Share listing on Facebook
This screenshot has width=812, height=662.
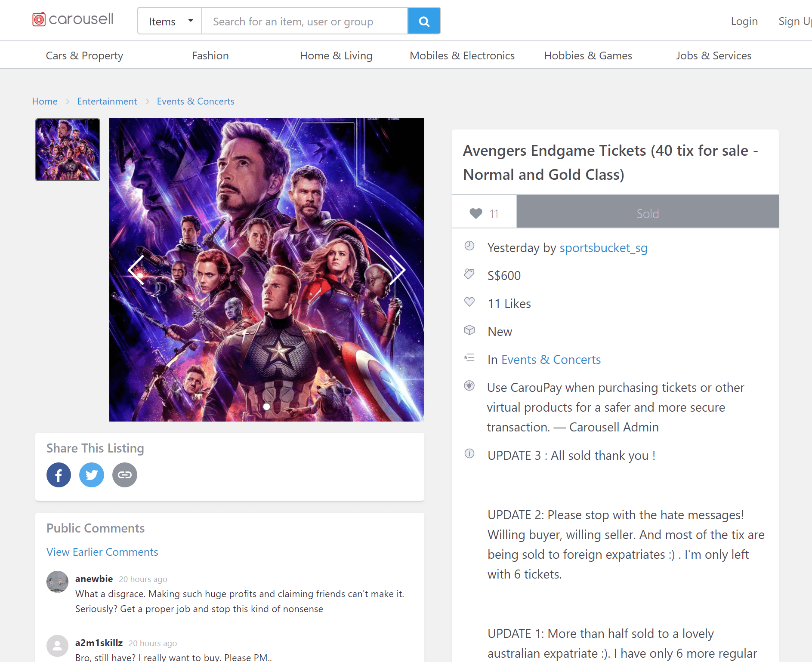59,475
